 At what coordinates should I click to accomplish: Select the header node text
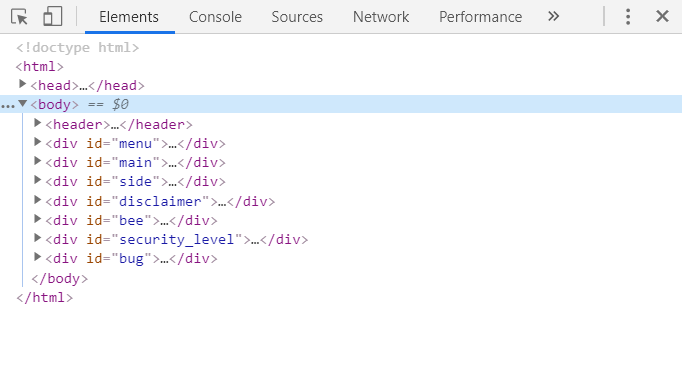pos(119,124)
